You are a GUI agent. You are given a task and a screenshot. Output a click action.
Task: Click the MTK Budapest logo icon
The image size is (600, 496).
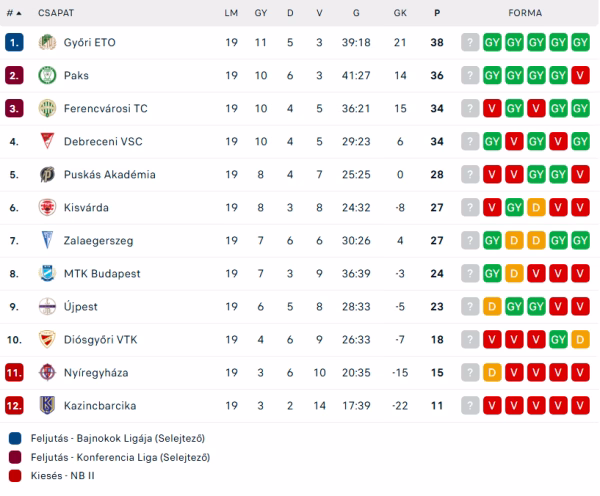[46, 273]
